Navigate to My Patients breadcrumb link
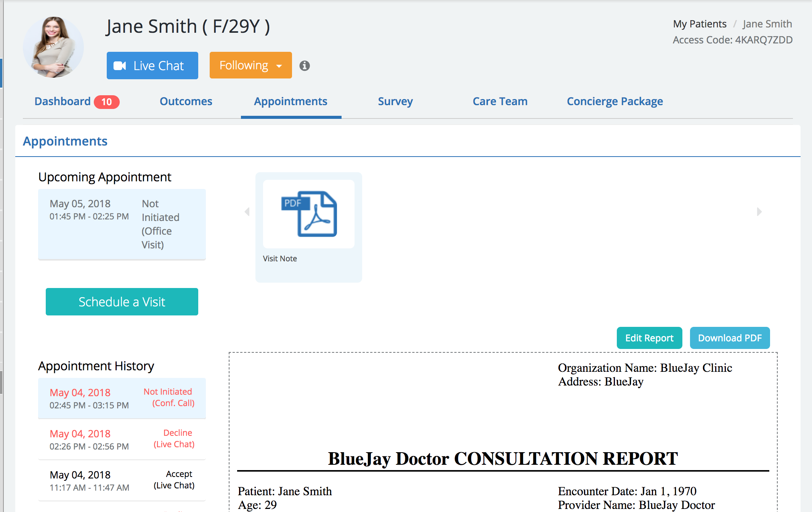 [700, 24]
